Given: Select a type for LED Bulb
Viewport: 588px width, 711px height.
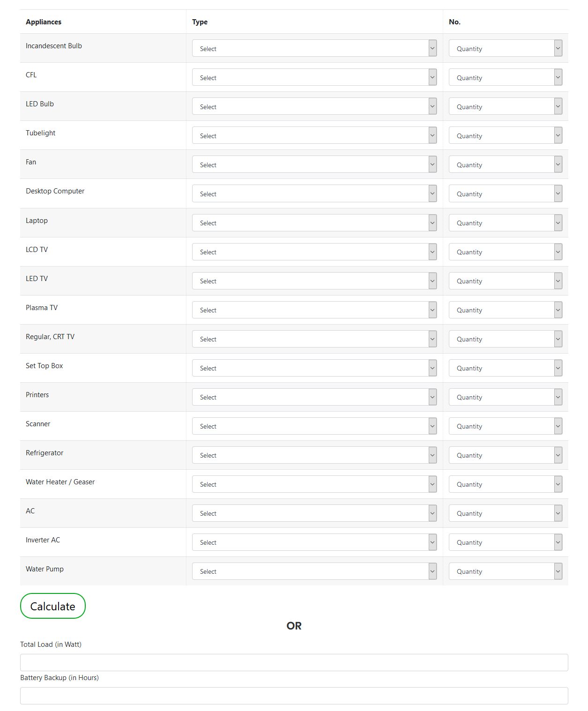Looking at the screenshot, I should [314, 106].
